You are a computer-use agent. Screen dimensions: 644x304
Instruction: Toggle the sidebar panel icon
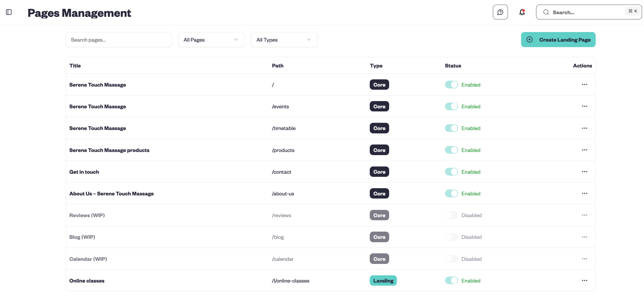pyautogui.click(x=9, y=12)
